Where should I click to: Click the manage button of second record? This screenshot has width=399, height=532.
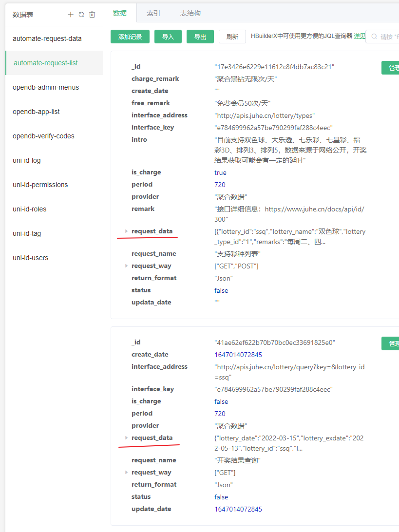point(391,343)
